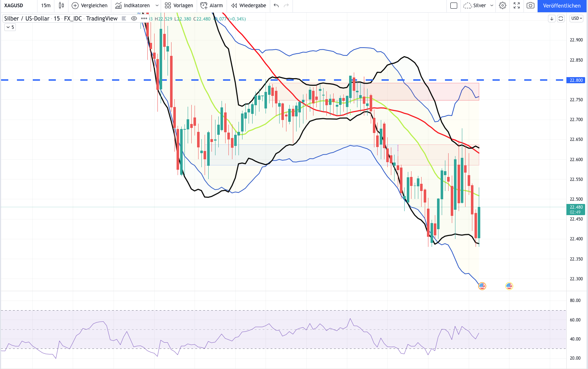Take a chart snapshot with the camera icon
This screenshot has height=369, width=588.
pyautogui.click(x=530, y=5)
